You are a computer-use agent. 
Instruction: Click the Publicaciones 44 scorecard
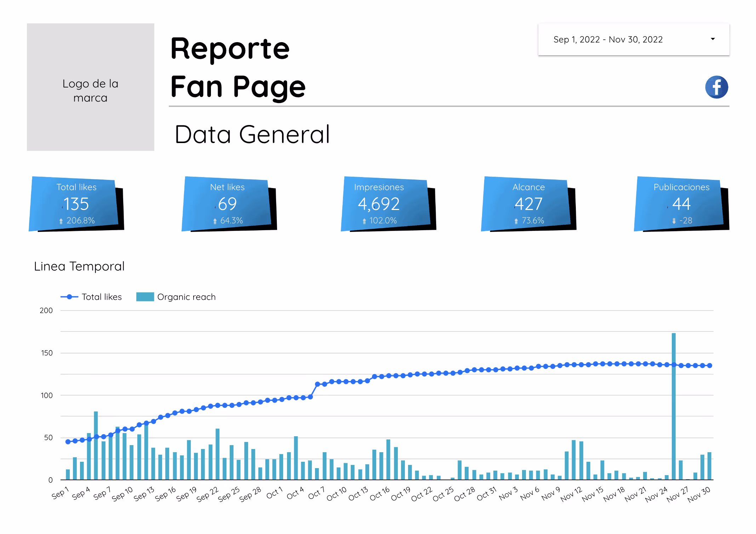(x=681, y=204)
